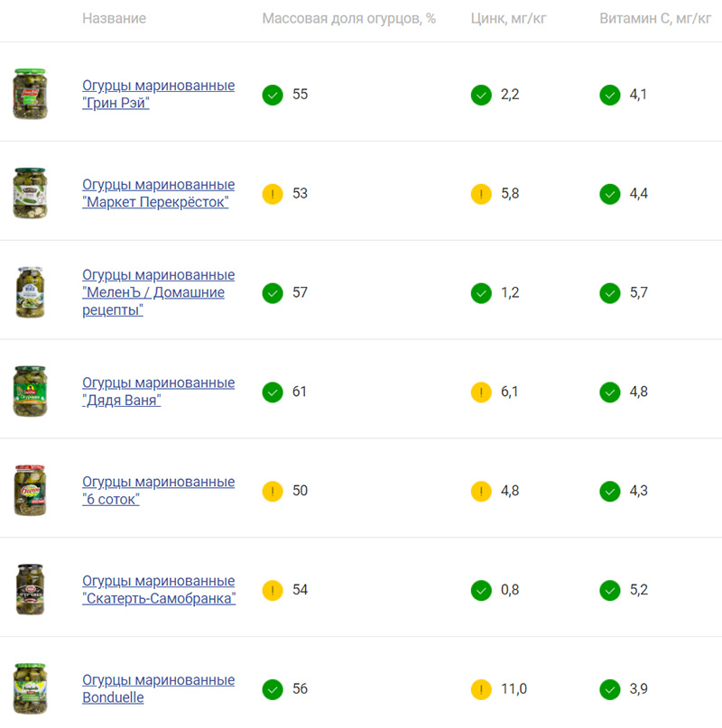Click yellow warning icon beside value 54
Screen dimensions: 722x728
click(x=273, y=591)
